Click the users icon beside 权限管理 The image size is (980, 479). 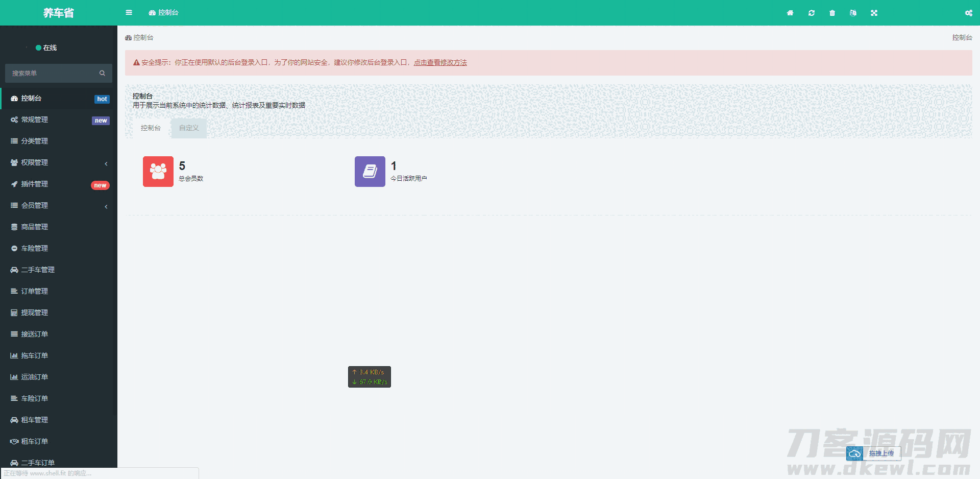click(x=14, y=163)
